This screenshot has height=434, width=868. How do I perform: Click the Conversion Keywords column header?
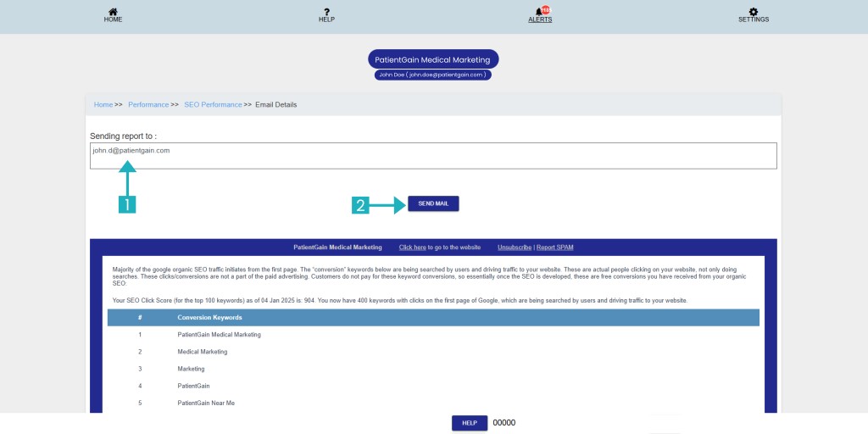[x=209, y=318]
